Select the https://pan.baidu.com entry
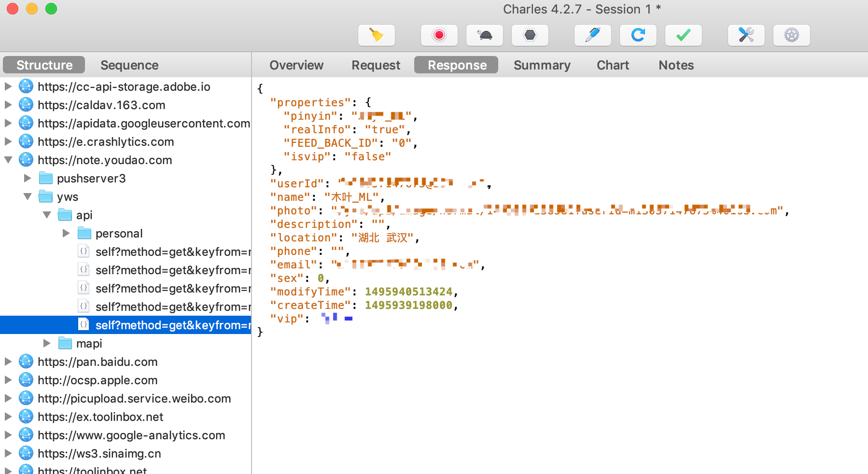868x474 pixels. (x=98, y=362)
